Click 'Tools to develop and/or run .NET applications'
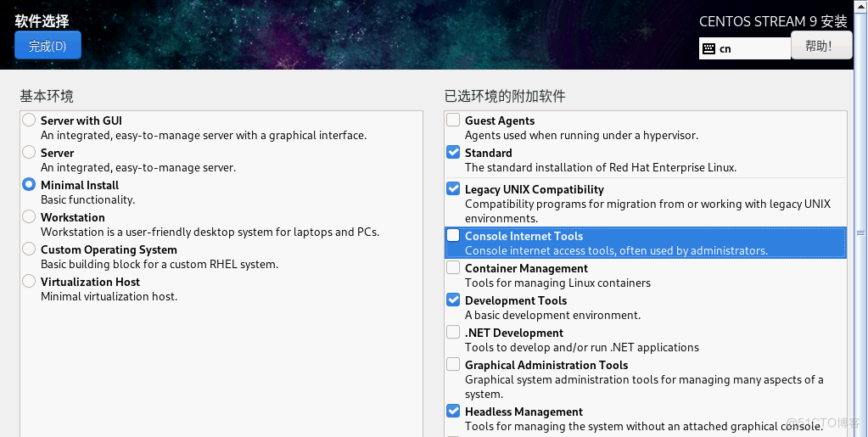This screenshot has height=437, width=868. point(582,348)
